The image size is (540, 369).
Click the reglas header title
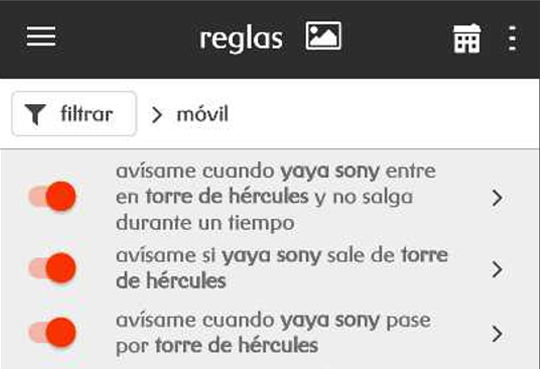tap(241, 39)
